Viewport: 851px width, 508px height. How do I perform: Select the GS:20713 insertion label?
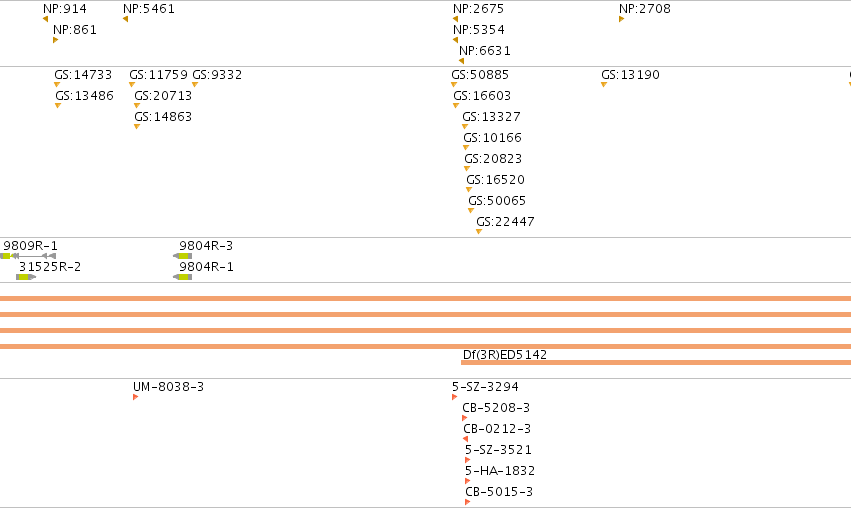163,96
